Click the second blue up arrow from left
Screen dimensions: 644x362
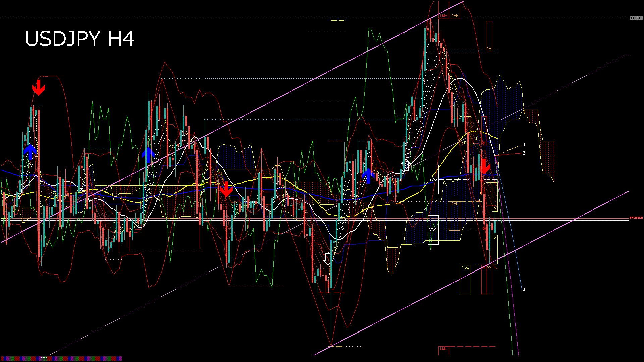(148, 155)
